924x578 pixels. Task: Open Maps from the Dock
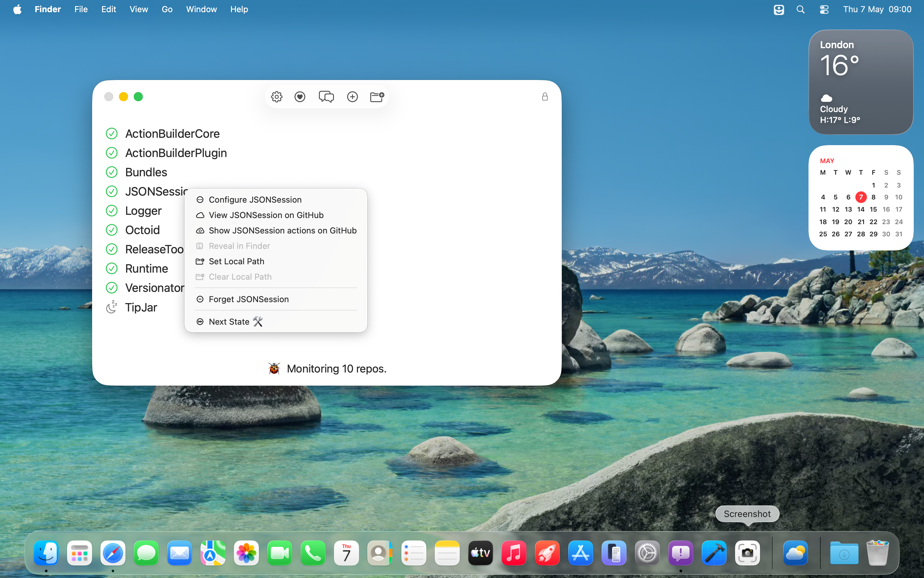pyautogui.click(x=213, y=553)
